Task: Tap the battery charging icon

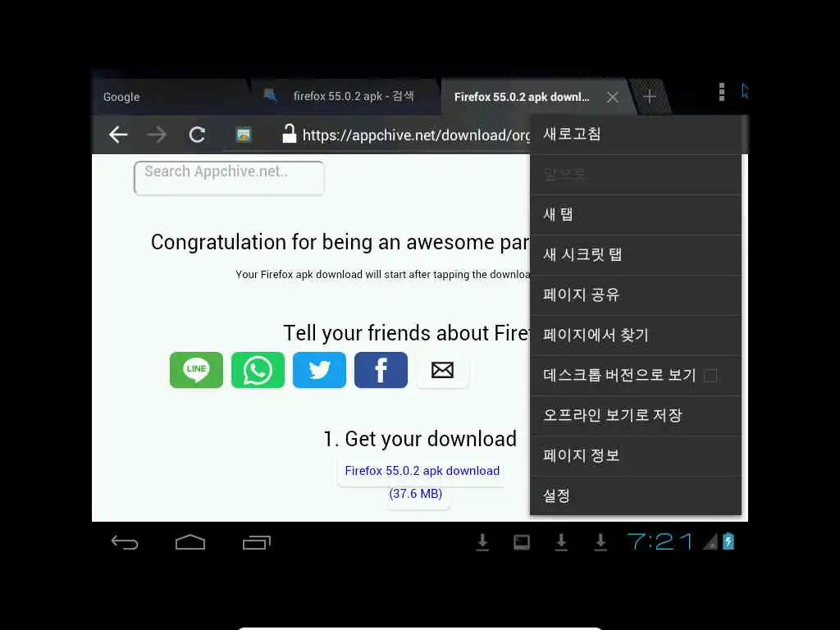Action: pos(728,541)
